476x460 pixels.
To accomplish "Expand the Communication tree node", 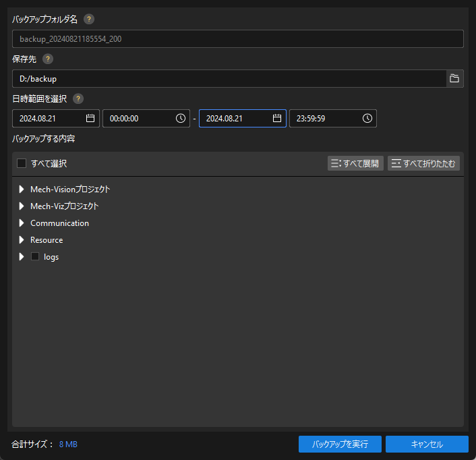I will pos(22,223).
